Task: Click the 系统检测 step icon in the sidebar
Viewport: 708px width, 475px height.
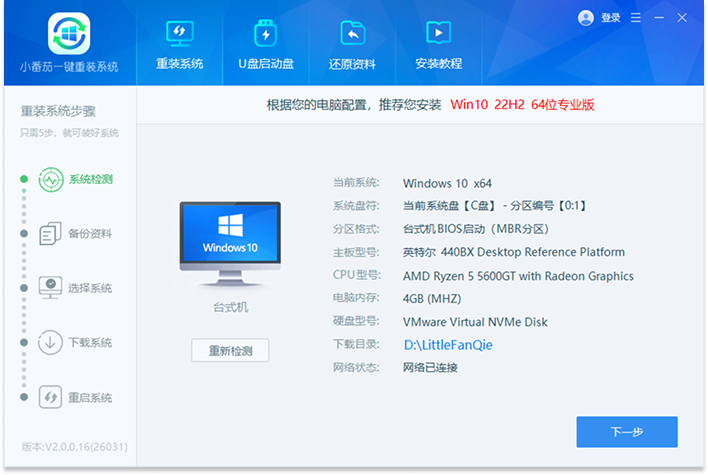Action: point(51,181)
